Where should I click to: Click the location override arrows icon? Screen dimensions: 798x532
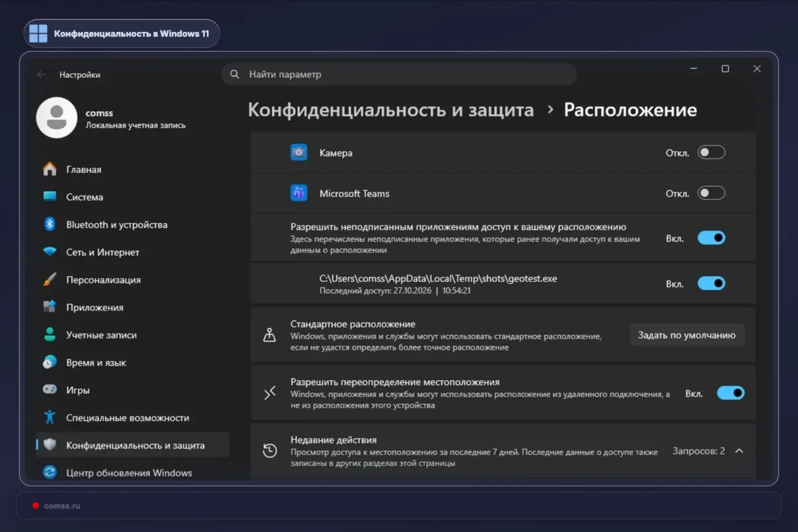click(x=269, y=393)
